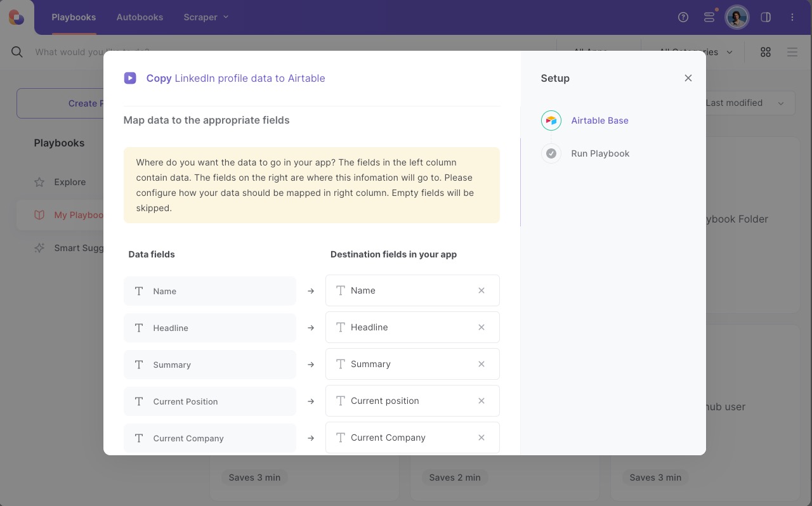This screenshot has height=506, width=812.
Task: Expand the Scraper dropdown menu
Action: 206,17
